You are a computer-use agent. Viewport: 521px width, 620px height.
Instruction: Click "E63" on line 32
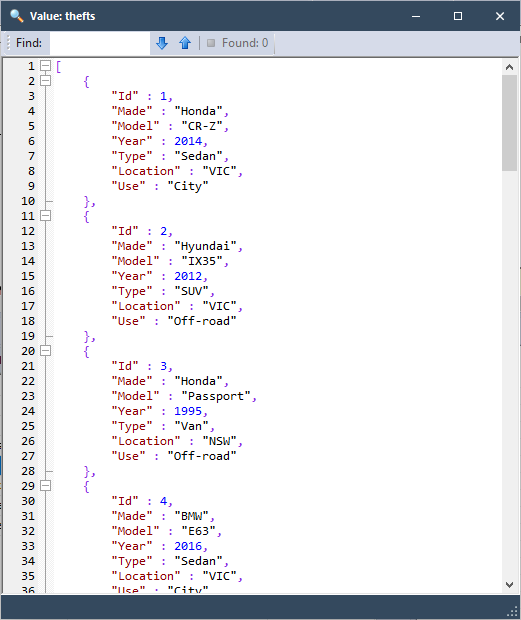198,531
